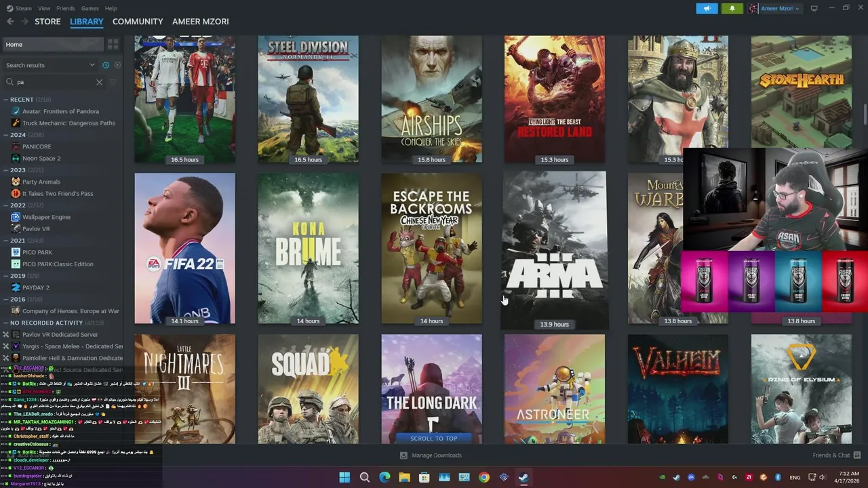Open the ARMA III cover
Screen dimensions: 868x488
555,250
